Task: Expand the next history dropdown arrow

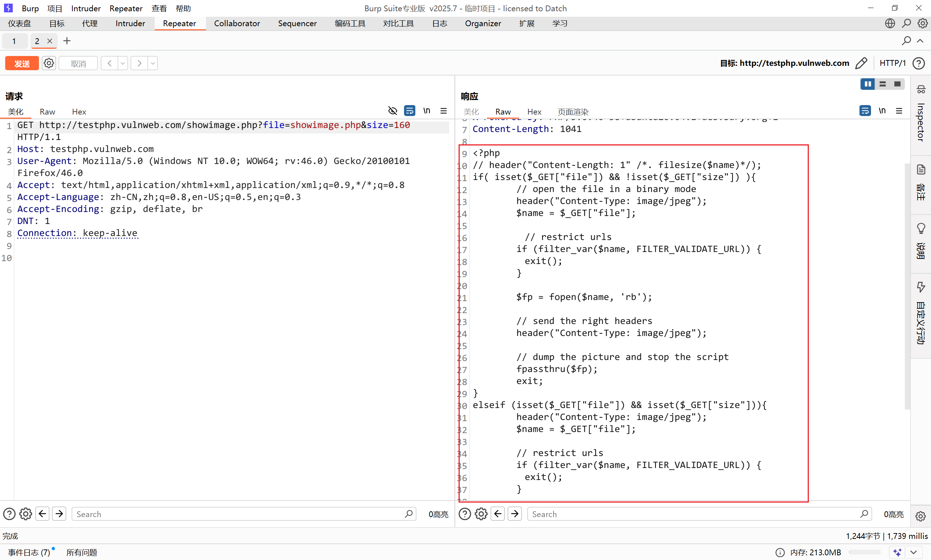Action: point(152,63)
